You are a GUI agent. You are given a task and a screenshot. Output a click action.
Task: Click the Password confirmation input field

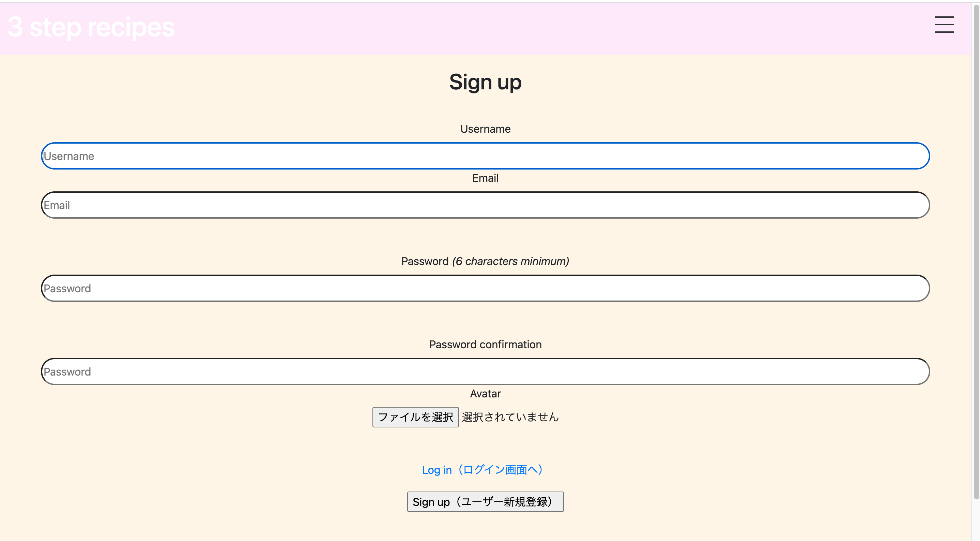485,371
